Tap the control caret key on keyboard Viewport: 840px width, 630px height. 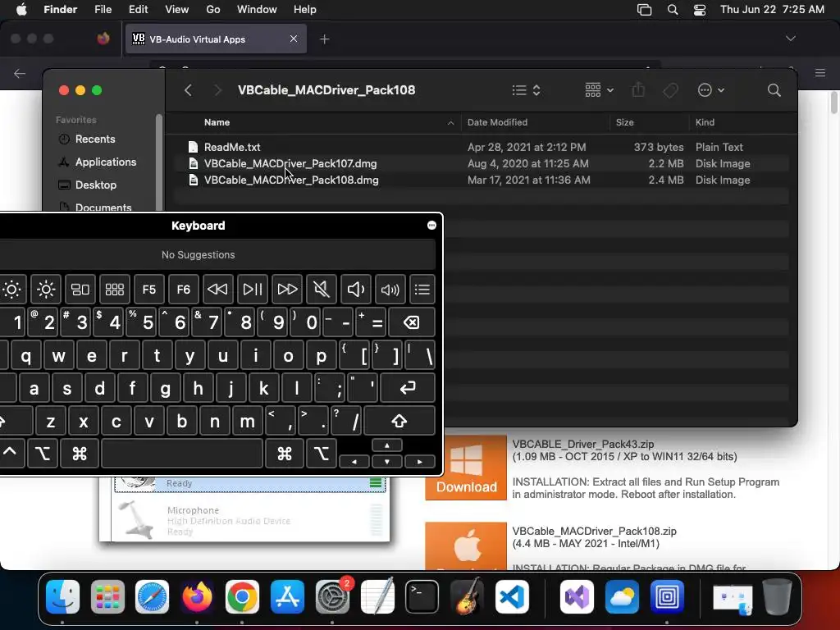10,452
